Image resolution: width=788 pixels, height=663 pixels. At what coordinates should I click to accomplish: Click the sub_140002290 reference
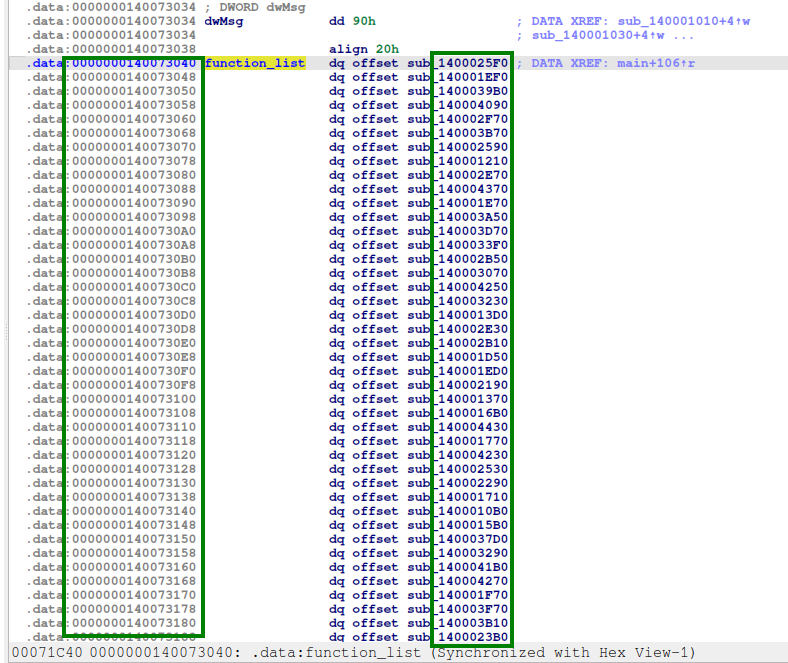(458, 483)
